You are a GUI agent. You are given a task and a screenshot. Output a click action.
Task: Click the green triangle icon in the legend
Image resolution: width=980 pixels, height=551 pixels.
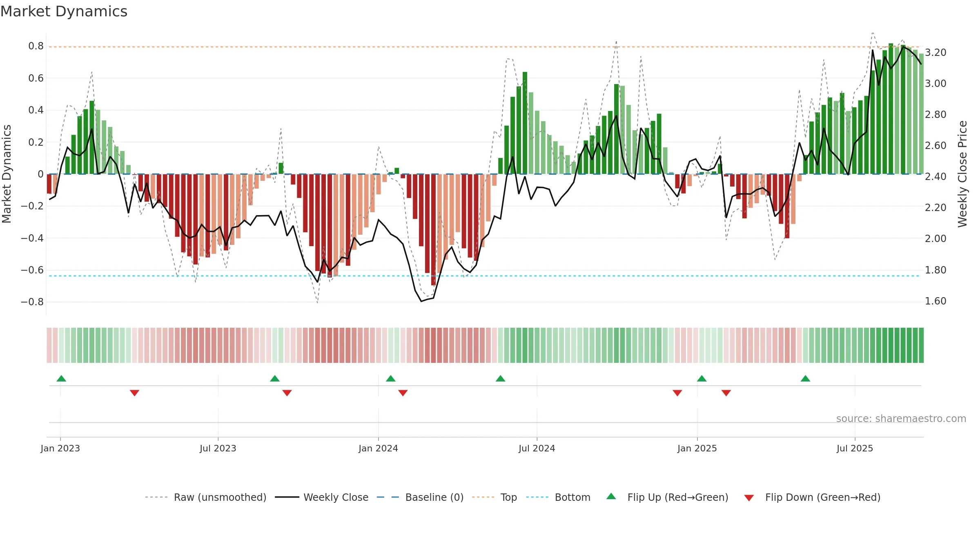coord(611,496)
